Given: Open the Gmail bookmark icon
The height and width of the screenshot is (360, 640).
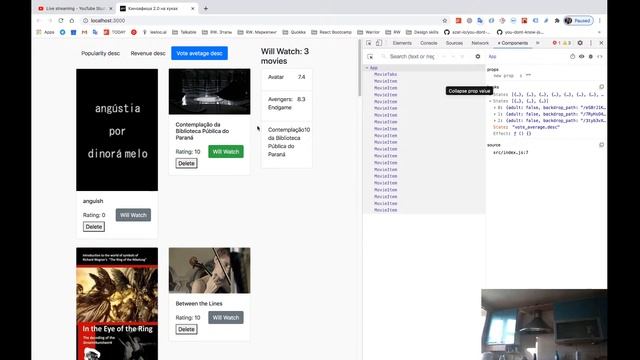Looking at the screenshot, I should click(x=84, y=32).
